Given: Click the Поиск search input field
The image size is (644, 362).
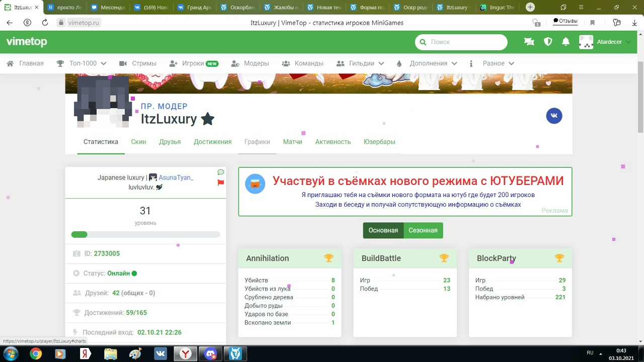Looking at the screenshot, I should point(465,42).
